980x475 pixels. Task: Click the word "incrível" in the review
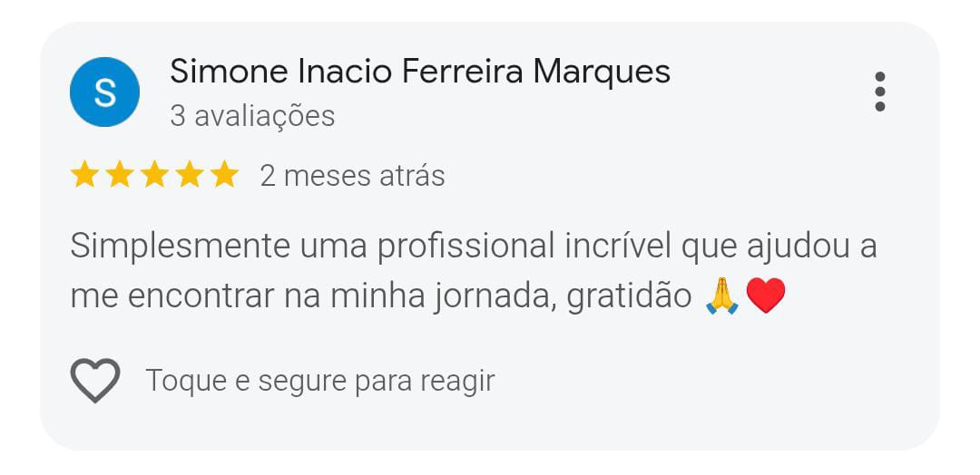pyautogui.click(x=618, y=247)
